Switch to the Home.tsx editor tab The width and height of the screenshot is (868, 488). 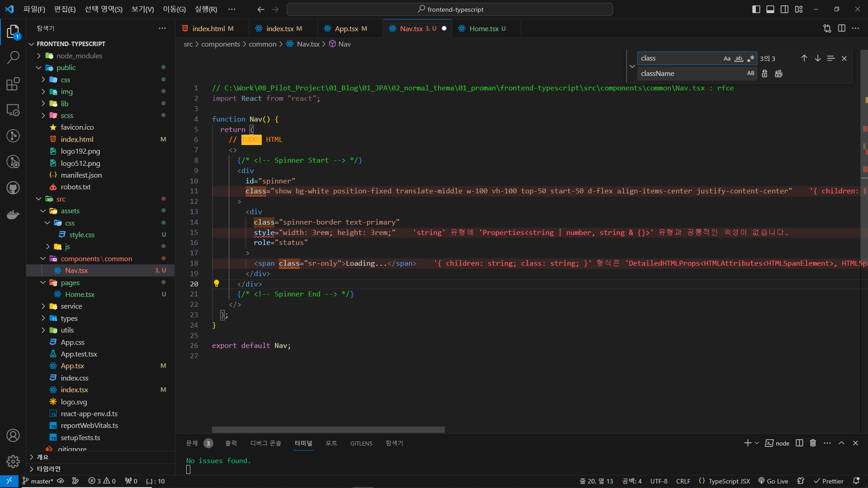(x=483, y=28)
